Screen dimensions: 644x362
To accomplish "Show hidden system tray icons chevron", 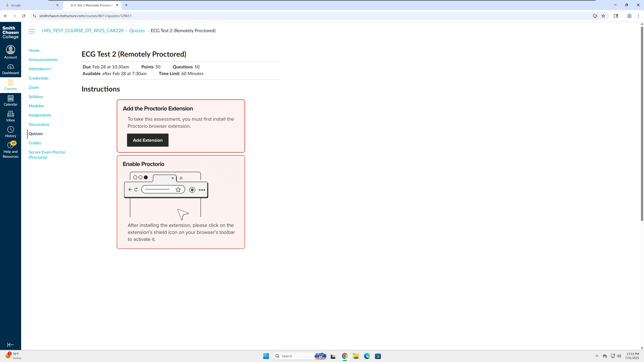I will tap(597, 356).
